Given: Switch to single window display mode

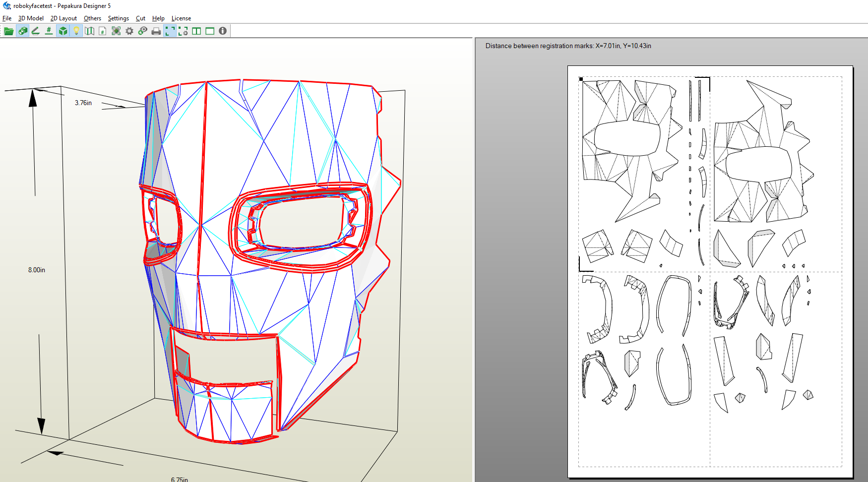Looking at the screenshot, I should [210, 30].
